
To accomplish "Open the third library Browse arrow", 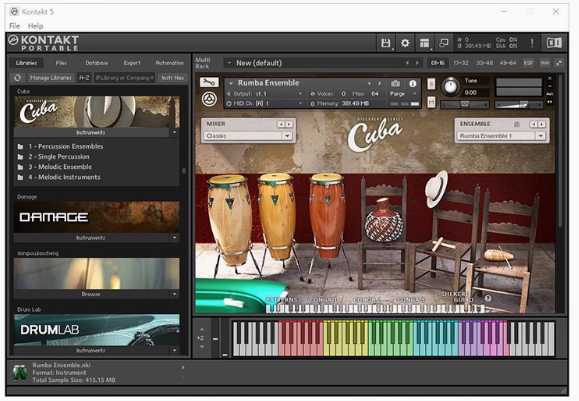I will (x=174, y=294).
